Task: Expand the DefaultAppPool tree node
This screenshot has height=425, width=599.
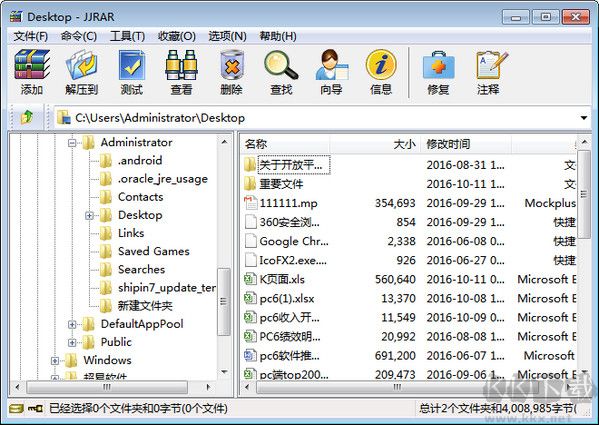Action: (x=72, y=325)
